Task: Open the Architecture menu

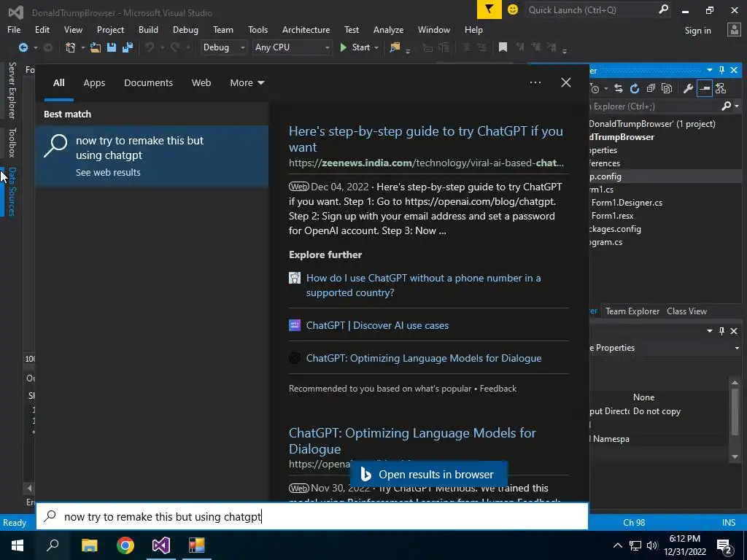Action: [x=306, y=29]
